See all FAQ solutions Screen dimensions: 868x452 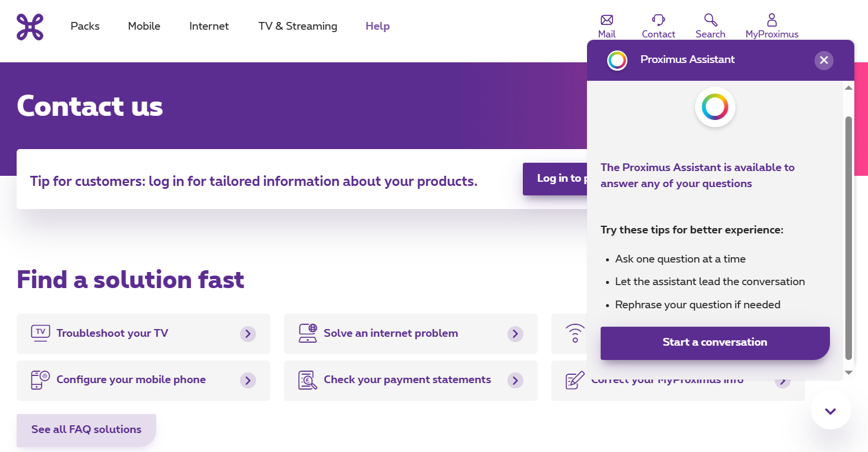coord(86,429)
